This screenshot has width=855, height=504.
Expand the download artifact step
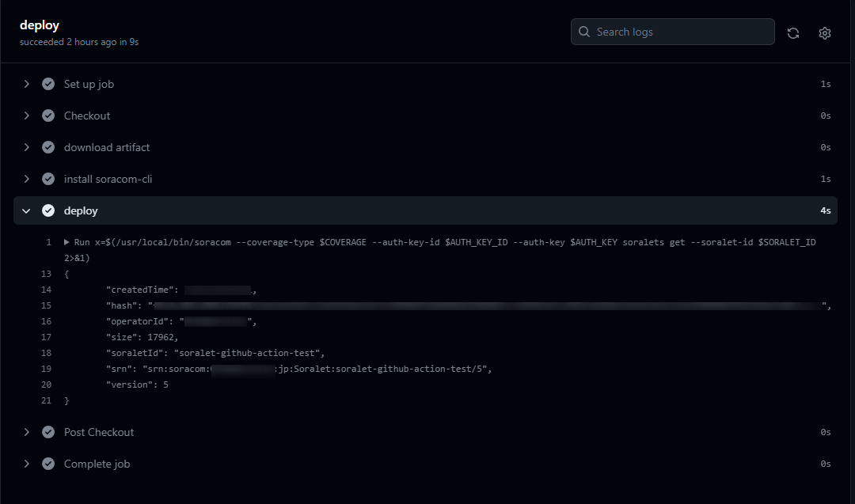click(x=26, y=147)
